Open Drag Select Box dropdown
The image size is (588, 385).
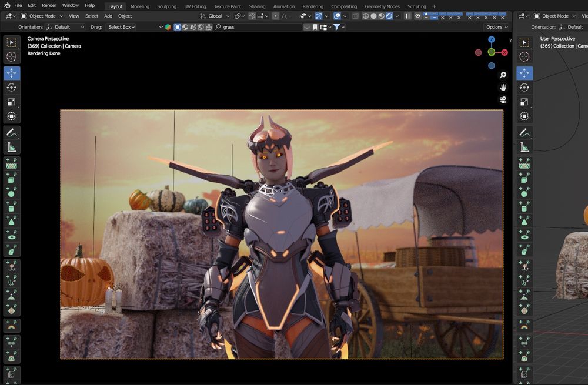tap(121, 27)
